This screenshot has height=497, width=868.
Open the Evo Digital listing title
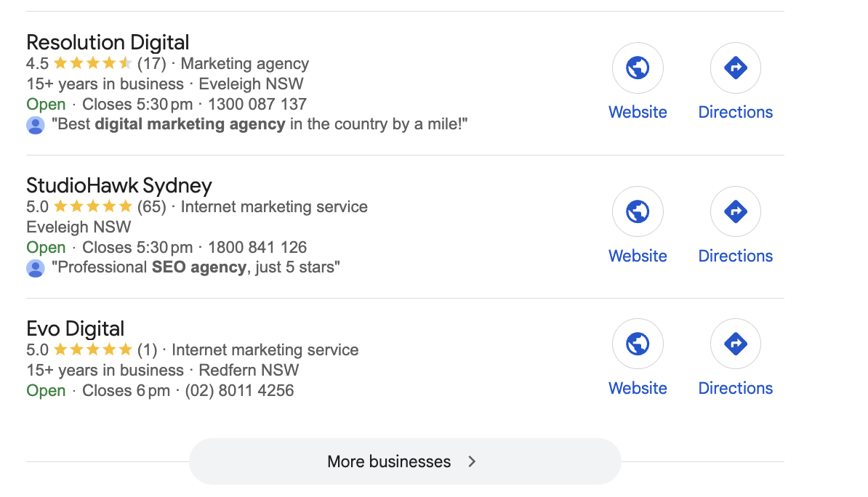tap(76, 328)
